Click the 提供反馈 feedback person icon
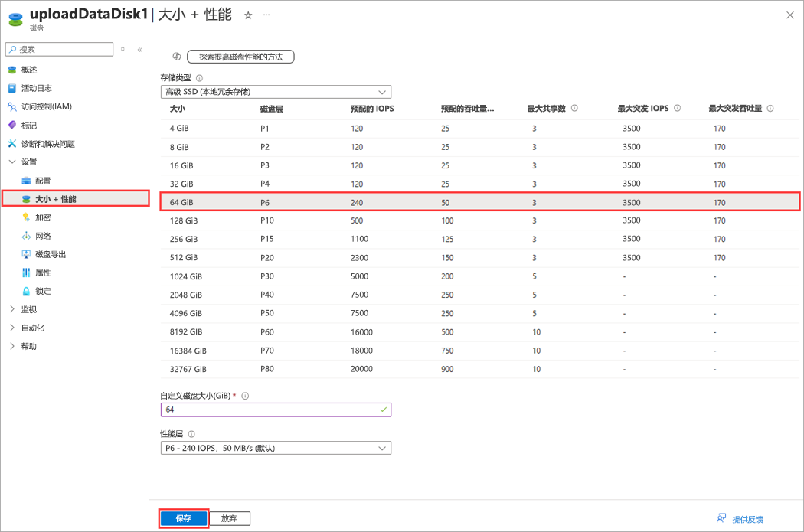The height and width of the screenshot is (532, 804). 721,518
